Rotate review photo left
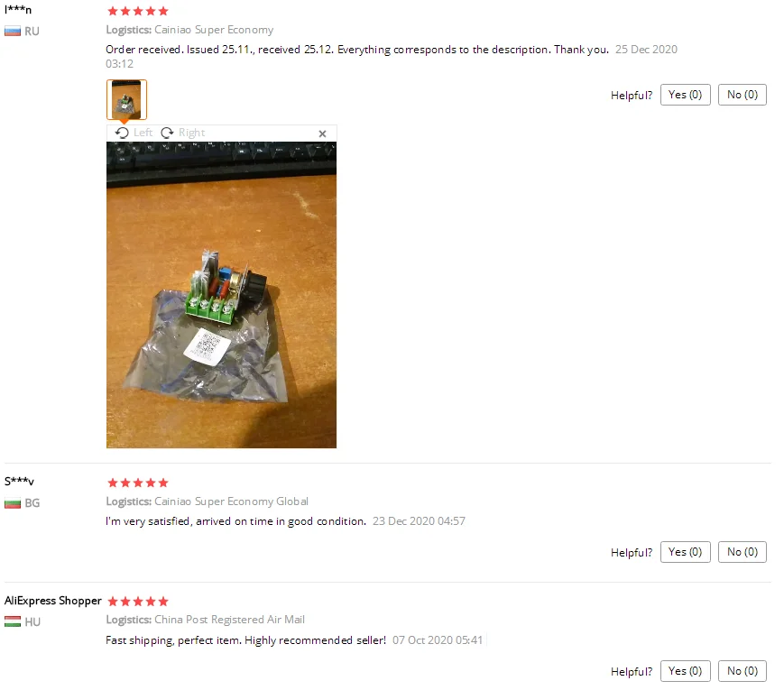Screen dimensions: 784x690 tap(134, 133)
